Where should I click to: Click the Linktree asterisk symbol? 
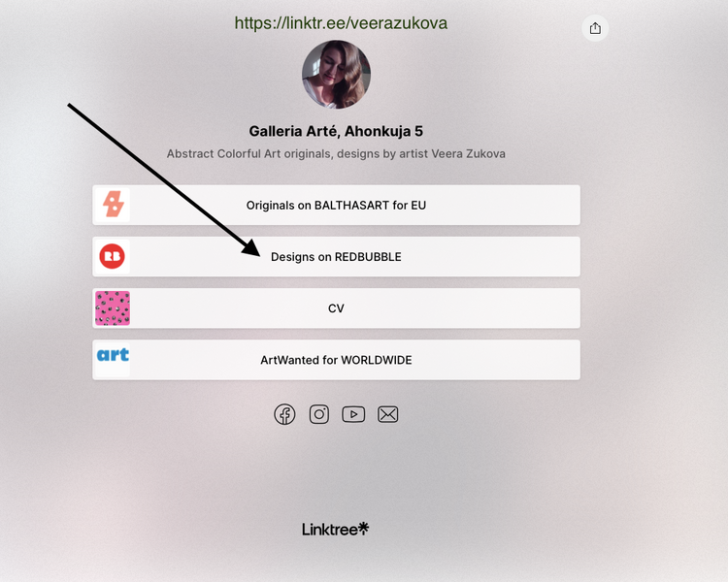(x=364, y=528)
